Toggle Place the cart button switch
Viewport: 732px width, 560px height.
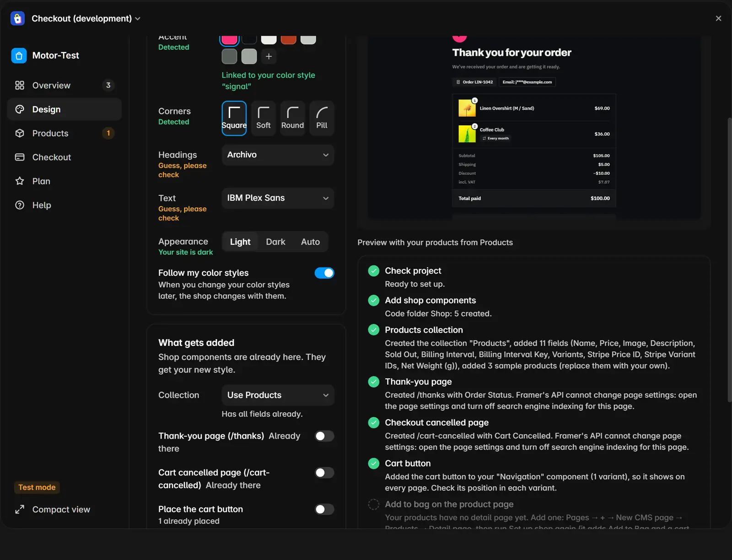pos(324,509)
